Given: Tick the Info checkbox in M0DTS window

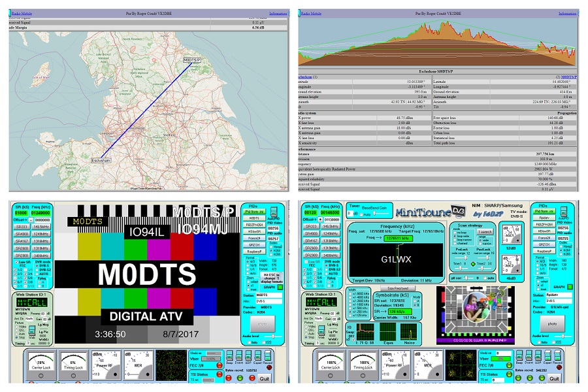Looking at the screenshot, I should [x=250, y=342].
